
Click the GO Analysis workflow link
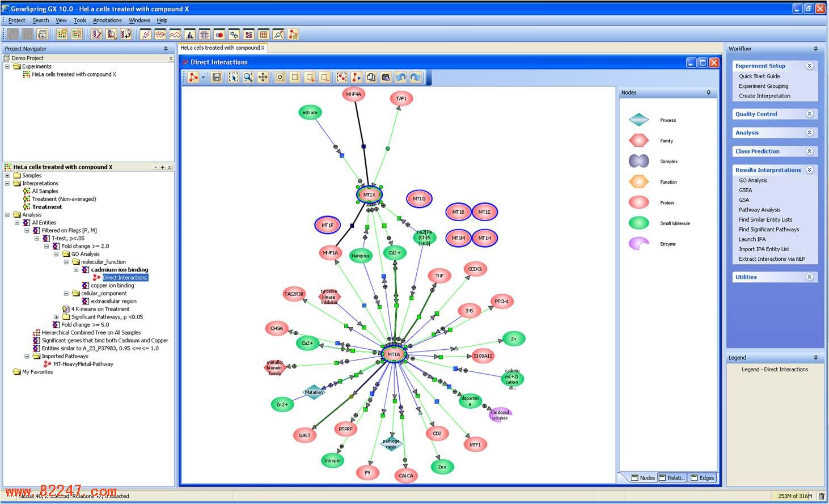[752, 180]
